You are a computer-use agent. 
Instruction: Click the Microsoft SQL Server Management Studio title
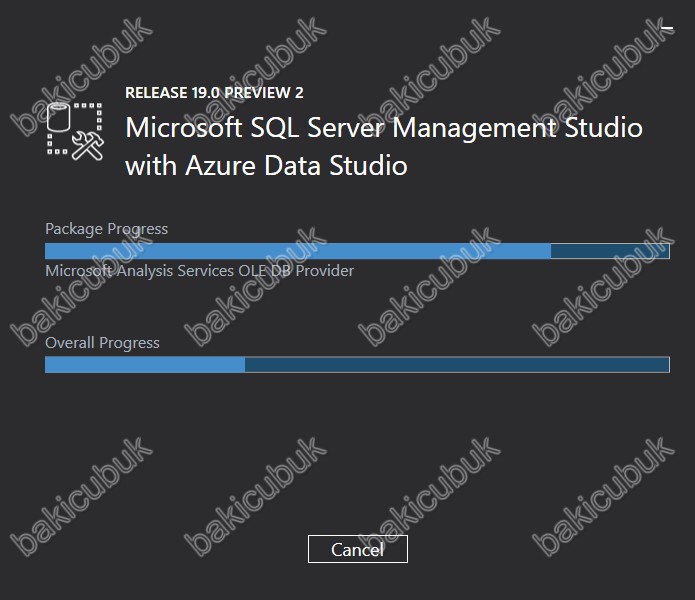(x=384, y=128)
